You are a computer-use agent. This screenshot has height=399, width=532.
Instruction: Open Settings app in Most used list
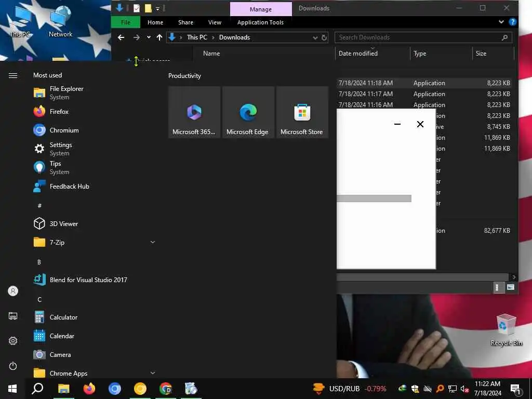click(x=94, y=149)
